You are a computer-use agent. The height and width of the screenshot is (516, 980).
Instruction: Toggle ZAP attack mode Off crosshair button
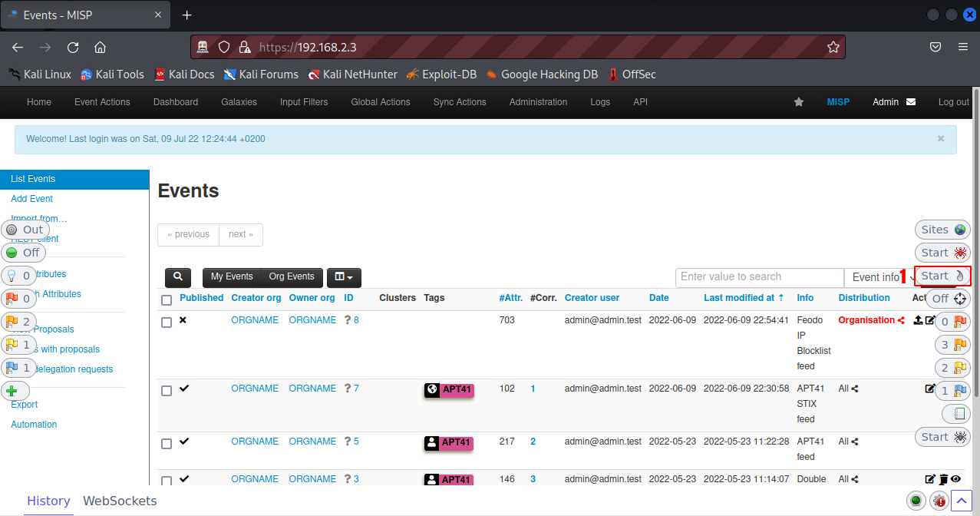click(x=951, y=299)
